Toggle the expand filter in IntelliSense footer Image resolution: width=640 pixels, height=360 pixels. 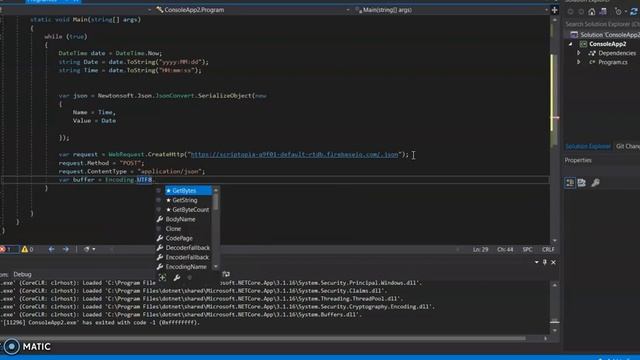(x=162, y=278)
